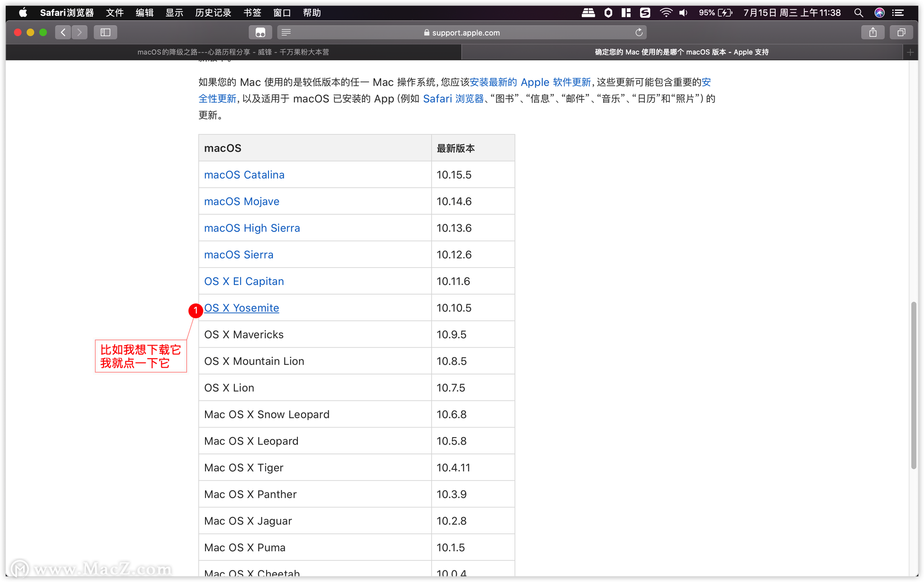Select the 确定您的 Mac 使用的 Apple 支持 tab
The height and width of the screenshot is (582, 924).
click(682, 52)
